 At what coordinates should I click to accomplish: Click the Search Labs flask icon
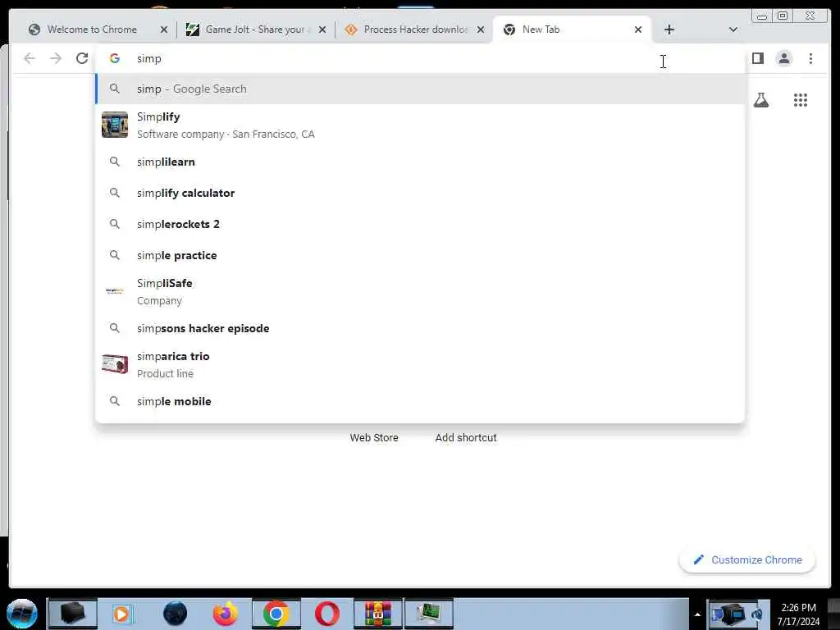point(760,100)
